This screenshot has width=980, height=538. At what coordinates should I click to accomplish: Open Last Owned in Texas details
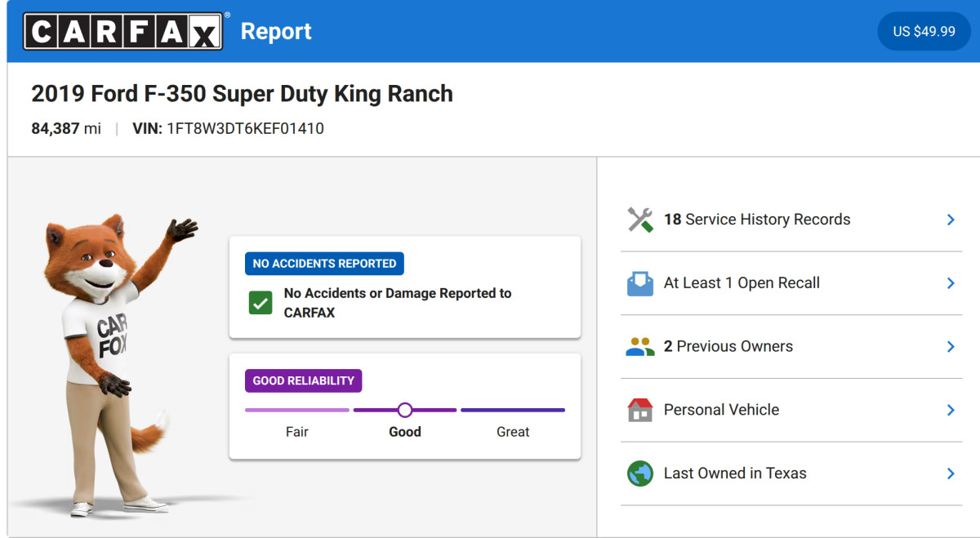coord(791,474)
